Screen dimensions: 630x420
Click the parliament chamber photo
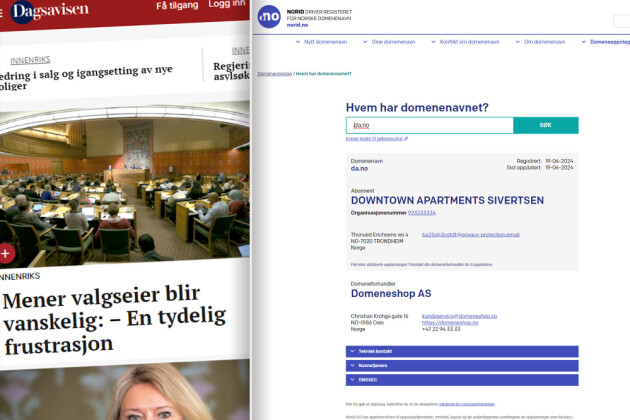pos(125,183)
